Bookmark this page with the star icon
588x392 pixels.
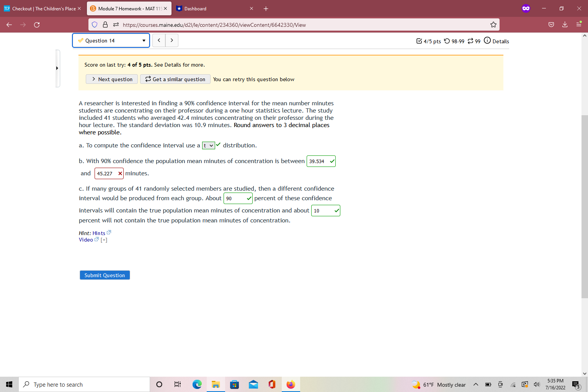(x=493, y=24)
